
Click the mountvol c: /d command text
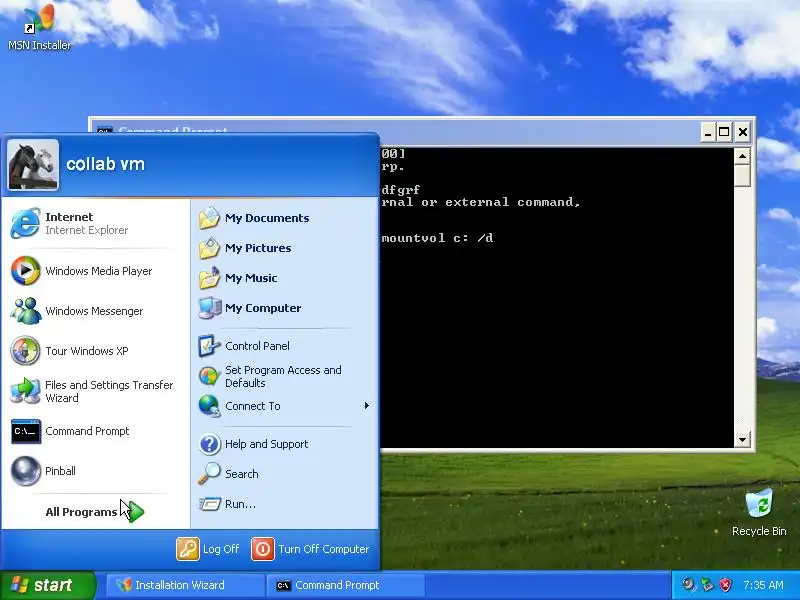(437, 238)
